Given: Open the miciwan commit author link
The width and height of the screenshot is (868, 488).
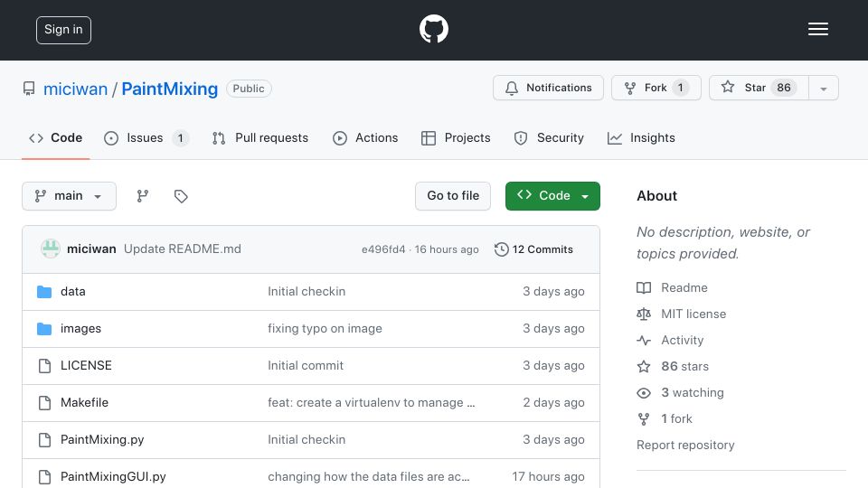Looking at the screenshot, I should (x=91, y=249).
